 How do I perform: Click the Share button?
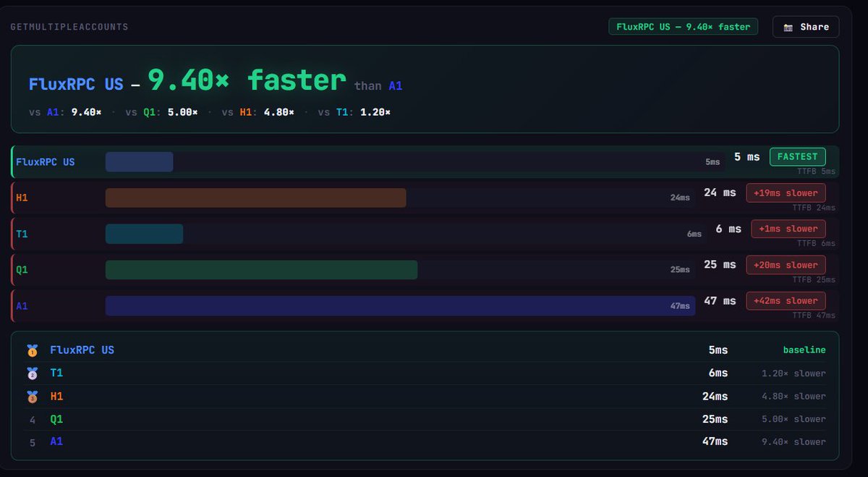(806, 27)
